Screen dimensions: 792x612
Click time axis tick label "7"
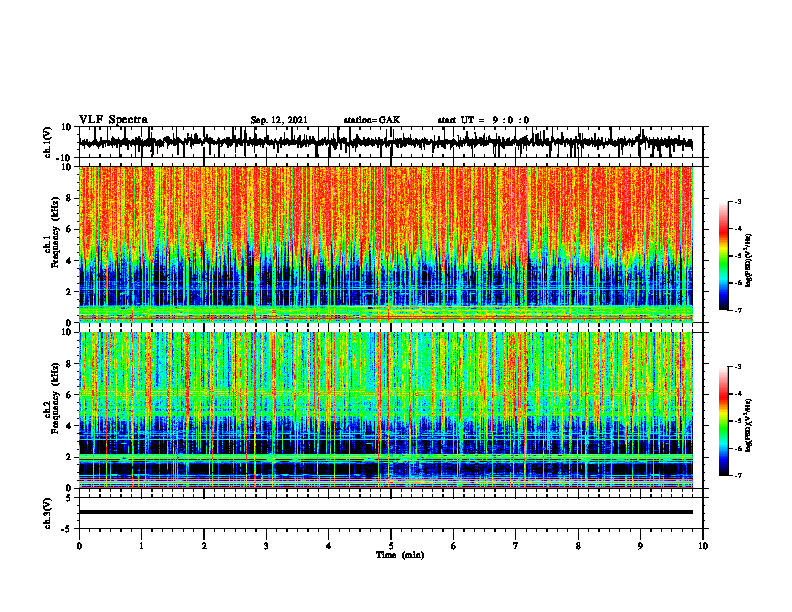coord(516,546)
